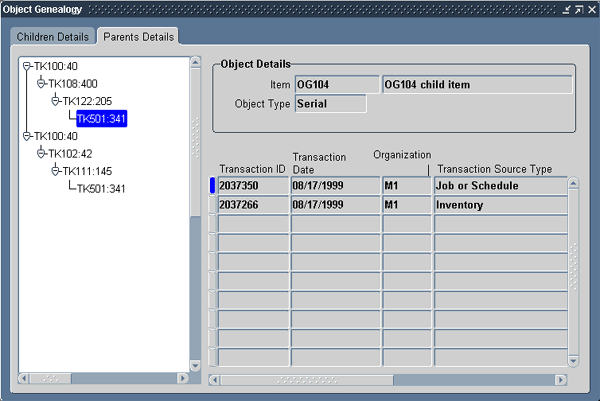Click the table horizontal scrollbar thumb

point(307,380)
